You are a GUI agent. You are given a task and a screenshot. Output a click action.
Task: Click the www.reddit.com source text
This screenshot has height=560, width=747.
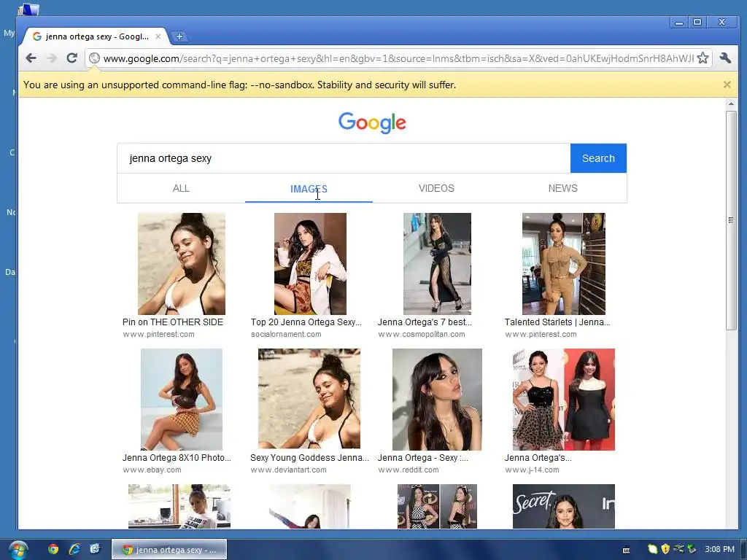click(409, 470)
